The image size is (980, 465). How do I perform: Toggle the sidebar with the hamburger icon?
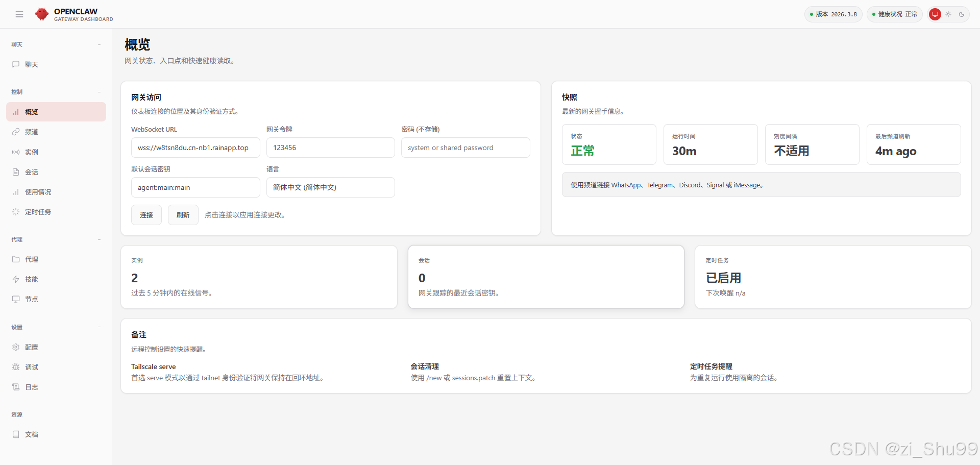19,14
